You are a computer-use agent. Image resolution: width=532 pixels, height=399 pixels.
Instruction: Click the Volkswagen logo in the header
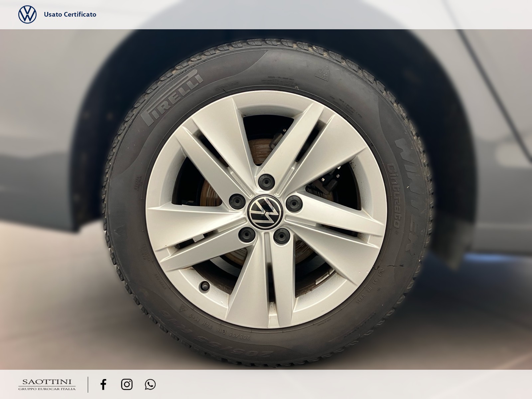[27, 15]
